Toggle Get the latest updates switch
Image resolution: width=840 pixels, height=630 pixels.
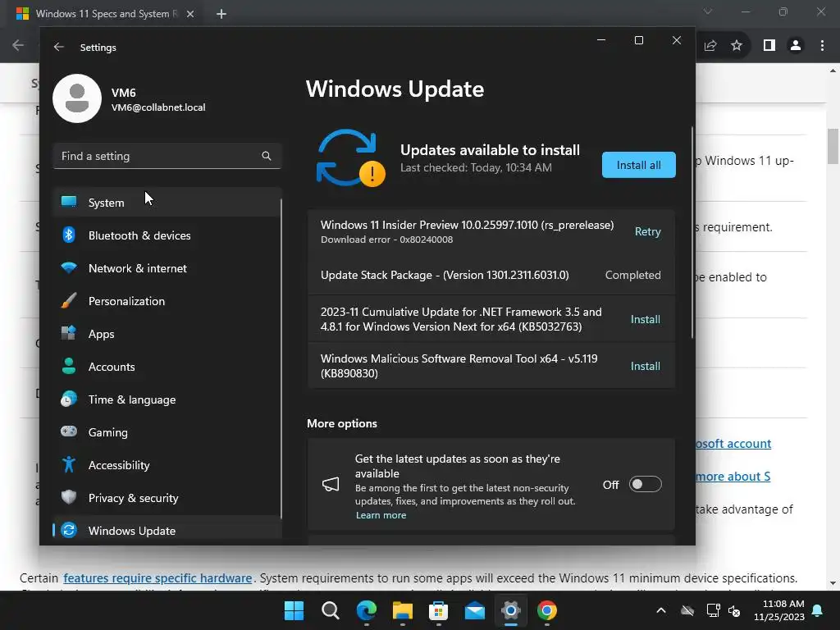(645, 484)
